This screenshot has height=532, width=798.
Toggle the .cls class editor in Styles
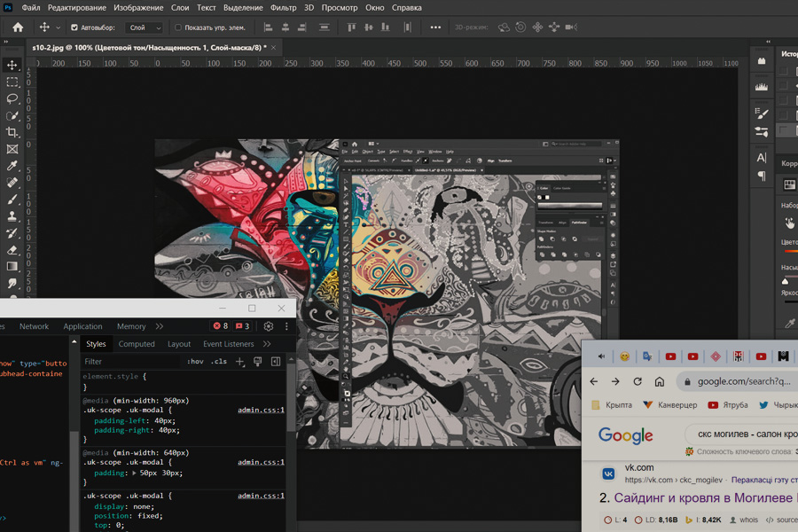coord(218,362)
